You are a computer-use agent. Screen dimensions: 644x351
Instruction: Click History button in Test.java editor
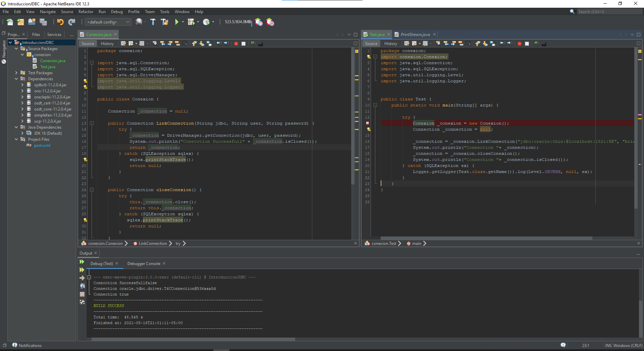click(390, 43)
